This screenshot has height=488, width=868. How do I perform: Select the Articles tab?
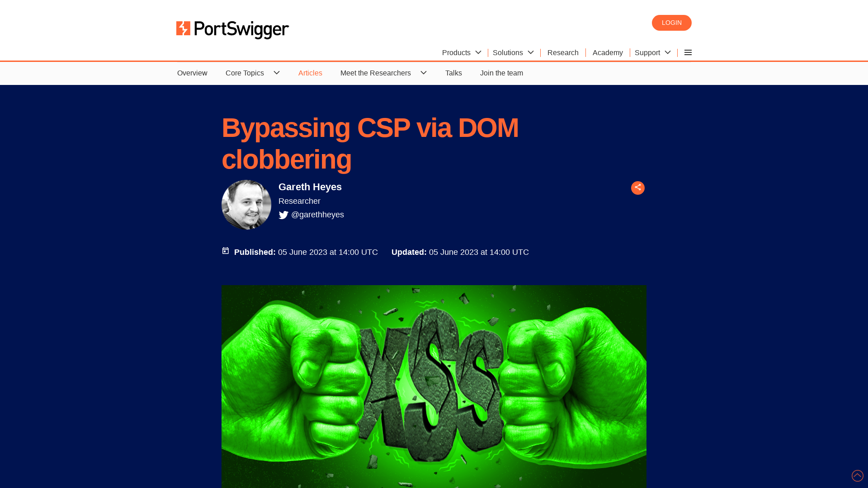click(x=310, y=73)
